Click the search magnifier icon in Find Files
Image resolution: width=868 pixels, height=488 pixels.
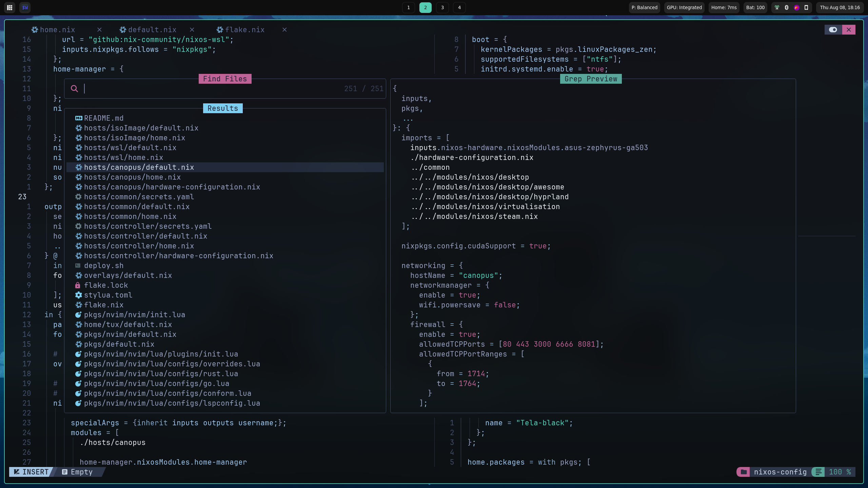pos(74,89)
